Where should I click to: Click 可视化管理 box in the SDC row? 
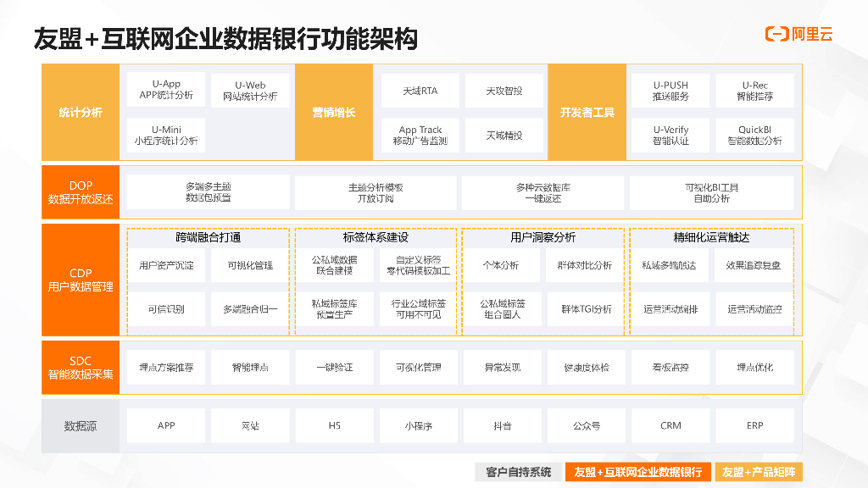click(419, 368)
